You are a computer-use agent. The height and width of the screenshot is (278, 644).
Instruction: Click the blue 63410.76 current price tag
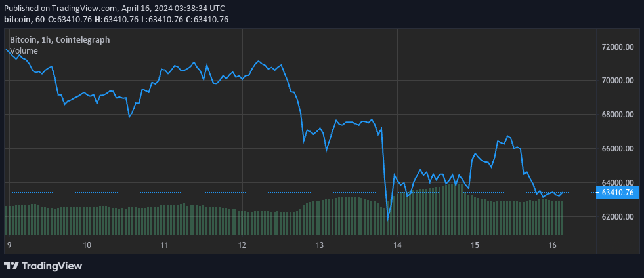pyautogui.click(x=616, y=193)
